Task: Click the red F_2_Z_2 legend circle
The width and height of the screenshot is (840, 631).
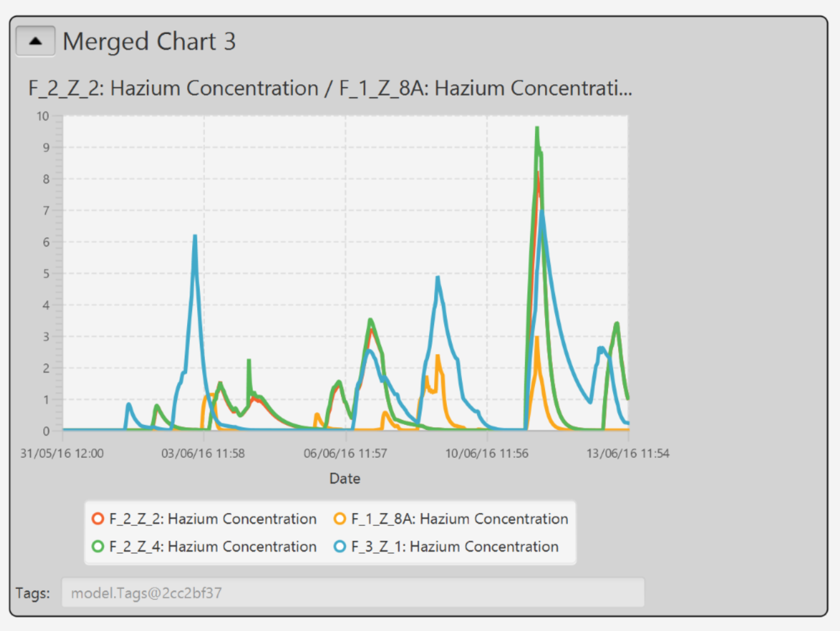Action: click(98, 519)
